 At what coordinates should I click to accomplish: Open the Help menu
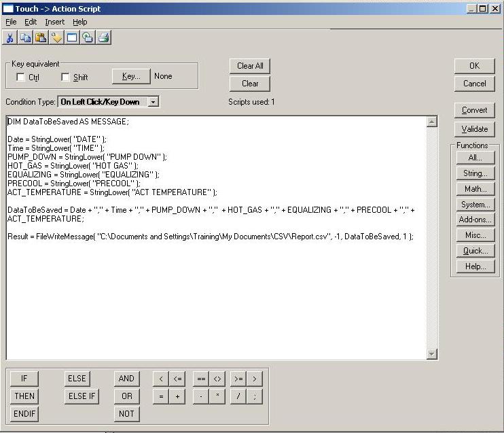coord(79,22)
